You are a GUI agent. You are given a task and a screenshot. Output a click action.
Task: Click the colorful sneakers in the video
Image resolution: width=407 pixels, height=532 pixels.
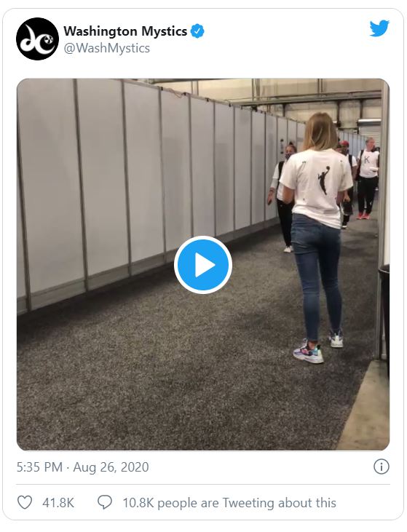pyautogui.click(x=309, y=352)
